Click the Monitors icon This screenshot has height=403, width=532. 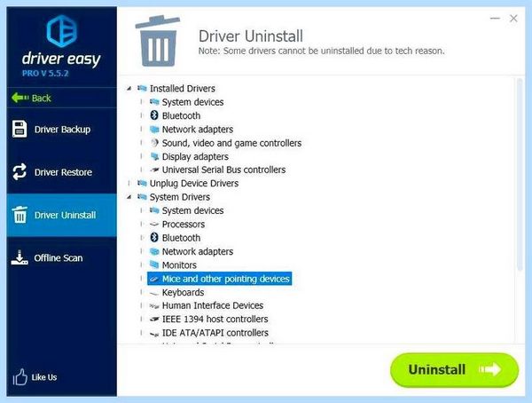click(x=154, y=265)
